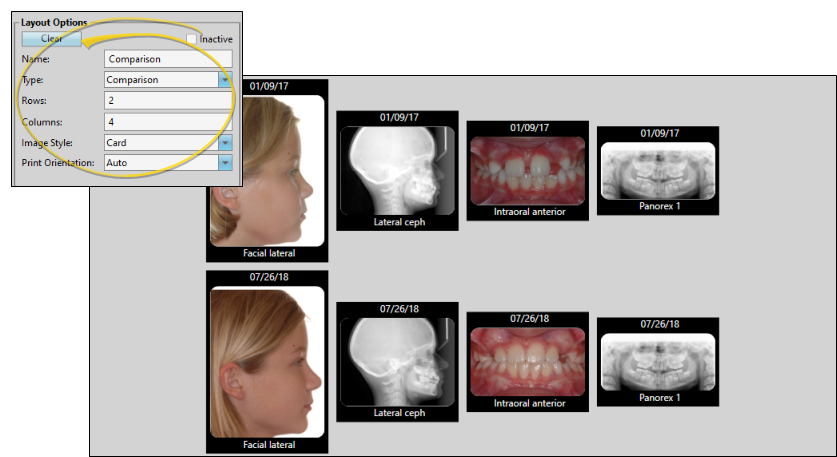This screenshot has height=457, width=837.
Task: Click the Clear button
Action: 51,38
